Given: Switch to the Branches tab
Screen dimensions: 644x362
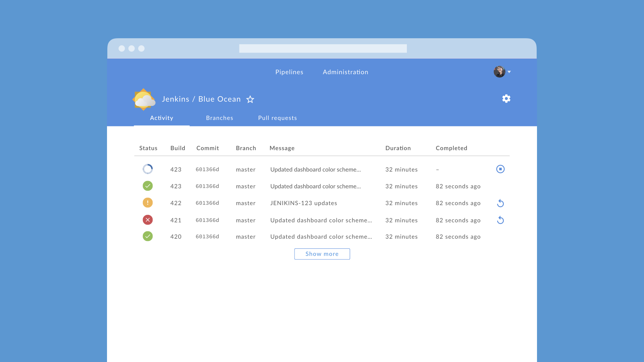Looking at the screenshot, I should coord(219,118).
